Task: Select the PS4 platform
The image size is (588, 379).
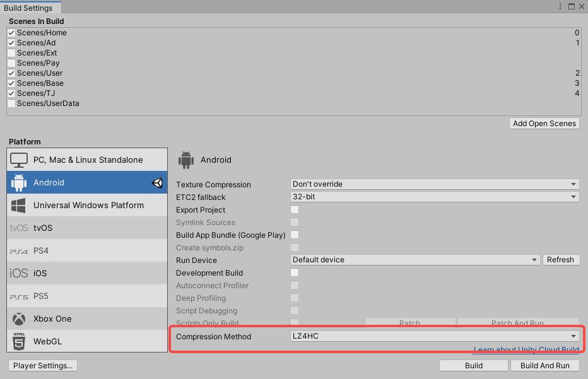Action: pyautogui.click(x=87, y=251)
